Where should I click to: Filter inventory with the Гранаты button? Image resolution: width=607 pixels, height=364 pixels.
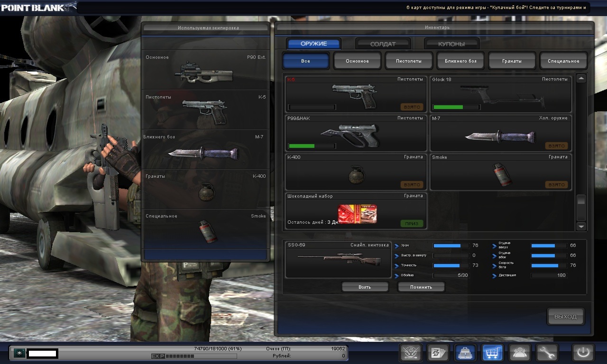pyautogui.click(x=512, y=61)
